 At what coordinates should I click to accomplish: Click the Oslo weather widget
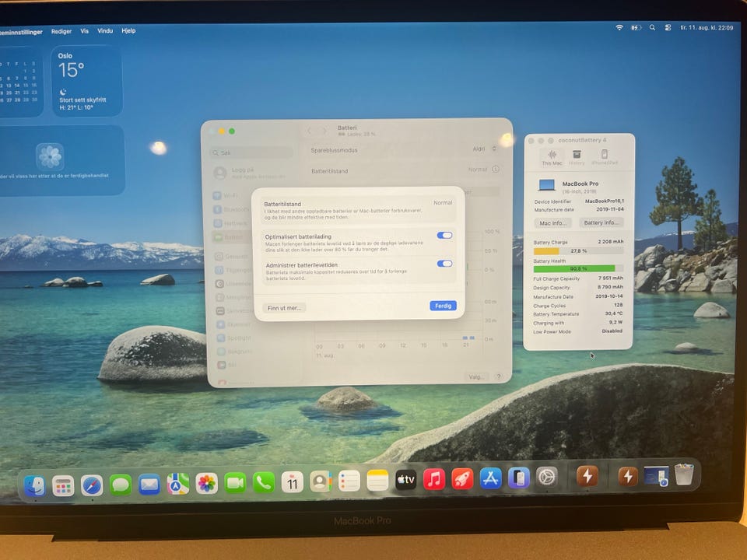[86, 81]
